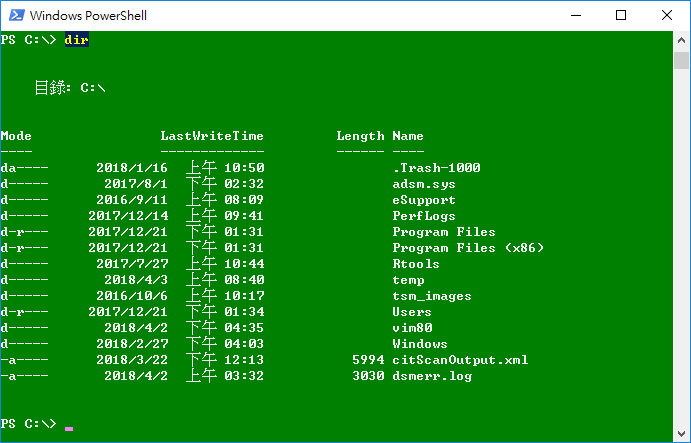
Task: Click the date 2016/9/11
Action: point(132,200)
